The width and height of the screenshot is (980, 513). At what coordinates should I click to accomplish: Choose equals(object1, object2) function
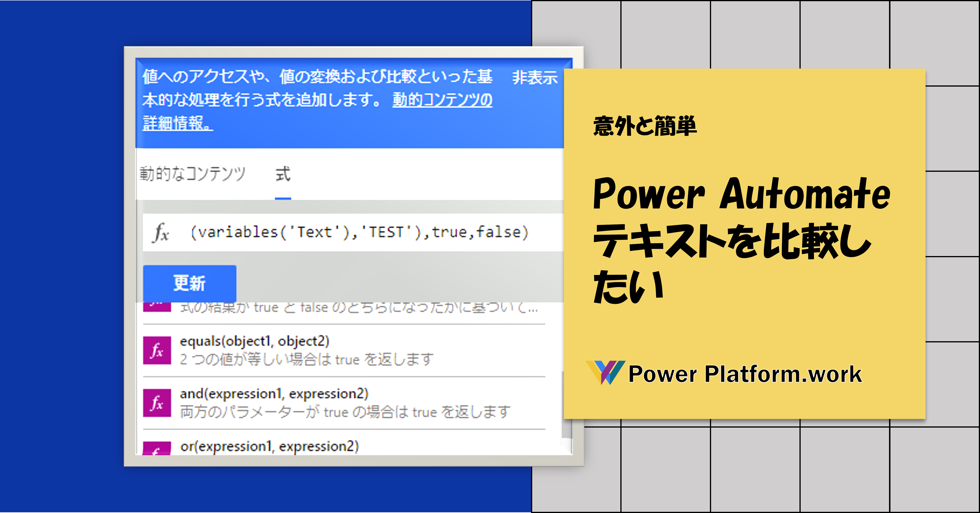click(254, 341)
